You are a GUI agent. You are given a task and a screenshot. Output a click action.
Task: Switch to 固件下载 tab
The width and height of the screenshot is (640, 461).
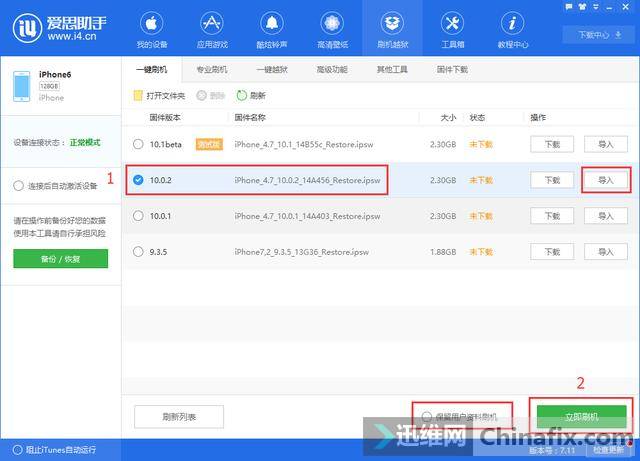click(452, 70)
